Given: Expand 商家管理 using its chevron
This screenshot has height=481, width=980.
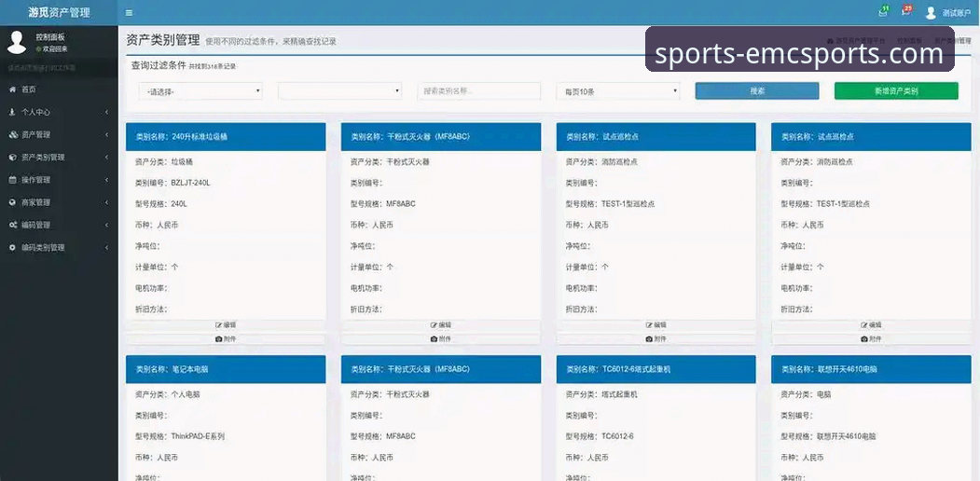Looking at the screenshot, I should pos(107,202).
